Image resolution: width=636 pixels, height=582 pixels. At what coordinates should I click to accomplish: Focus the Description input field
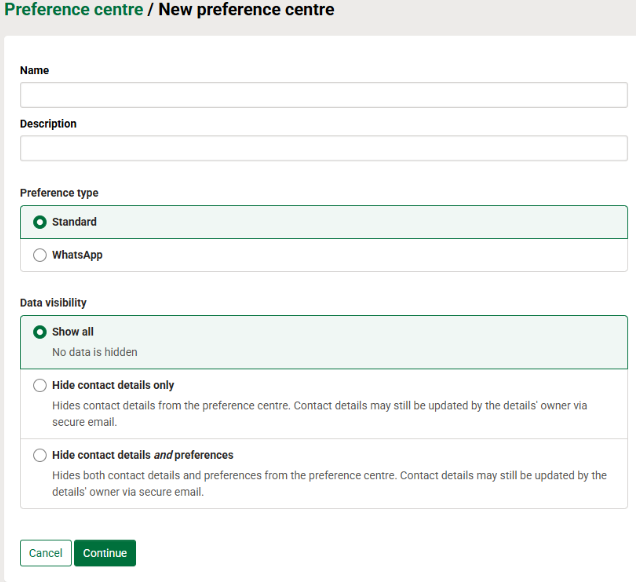pos(324,148)
